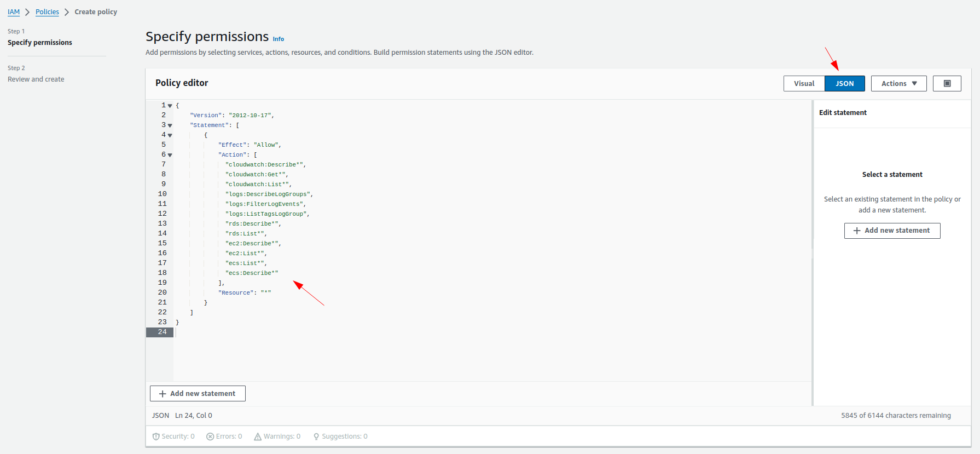Click the Warnings triangle icon
The height and width of the screenshot is (454, 980).
pyautogui.click(x=258, y=436)
